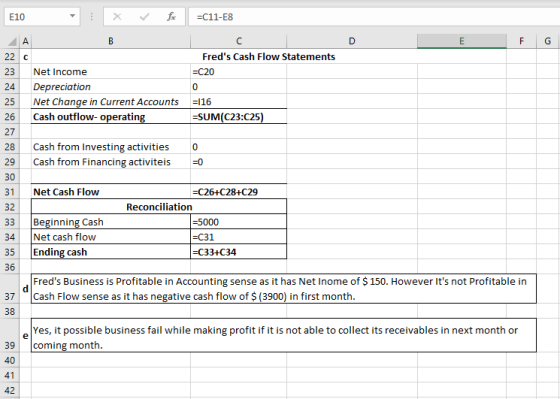Click answer d text about Fred's Business
The image size is (560, 399).
click(x=284, y=289)
